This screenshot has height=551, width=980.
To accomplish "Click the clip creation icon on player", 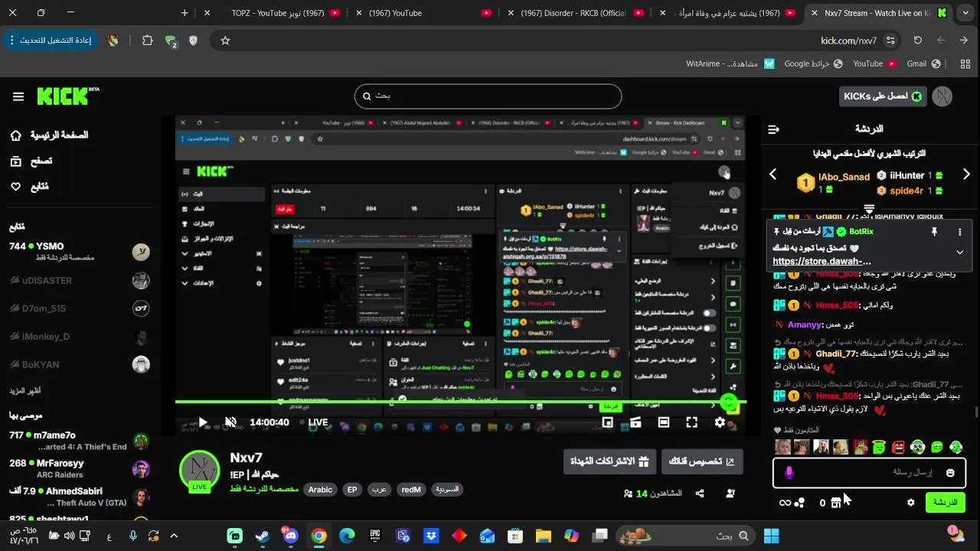I will tap(635, 422).
